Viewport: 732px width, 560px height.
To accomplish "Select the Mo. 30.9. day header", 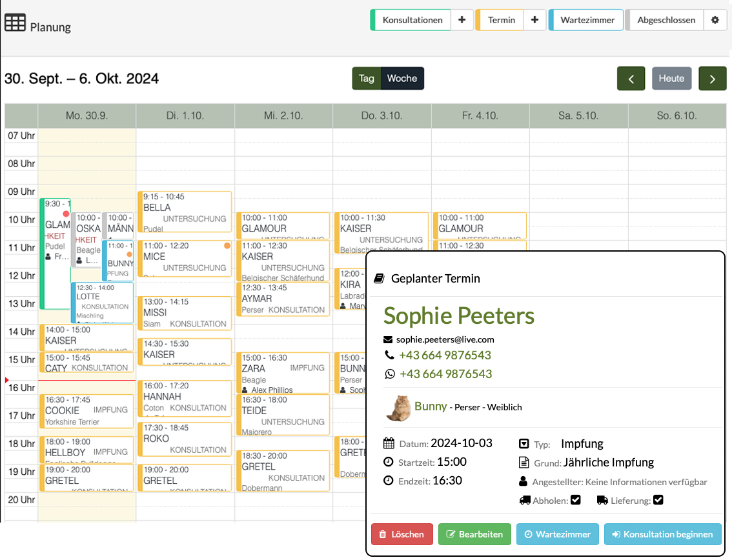I will [x=87, y=115].
